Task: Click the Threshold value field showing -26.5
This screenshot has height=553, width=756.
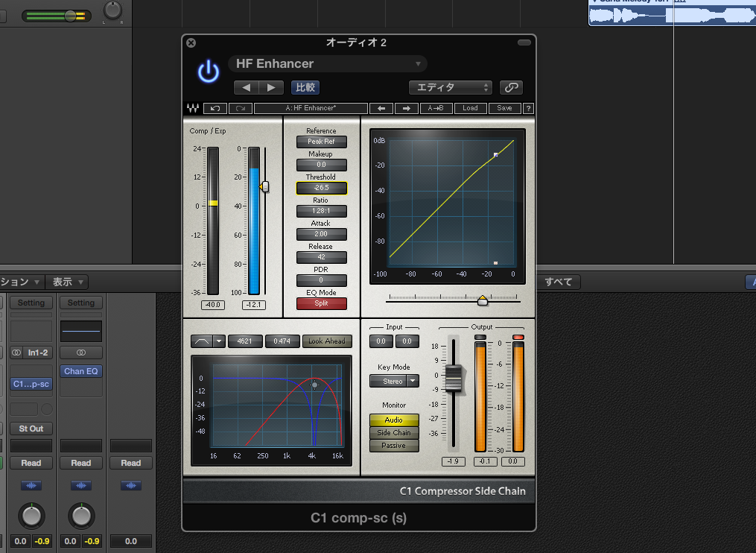Action: pos(321,188)
